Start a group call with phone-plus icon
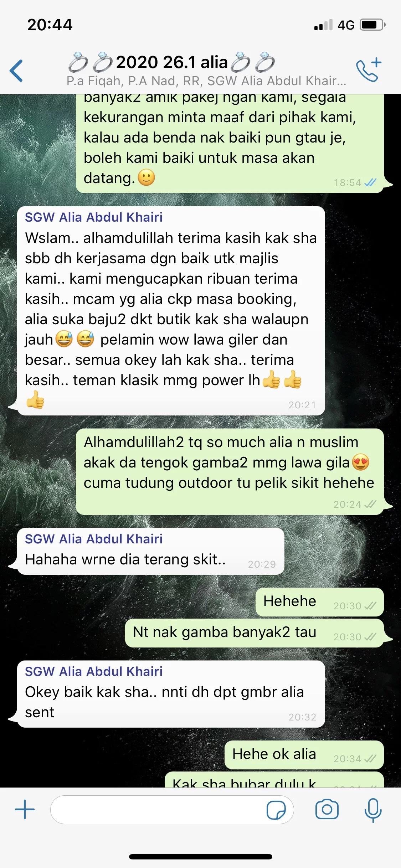The image size is (401, 868). tap(369, 70)
